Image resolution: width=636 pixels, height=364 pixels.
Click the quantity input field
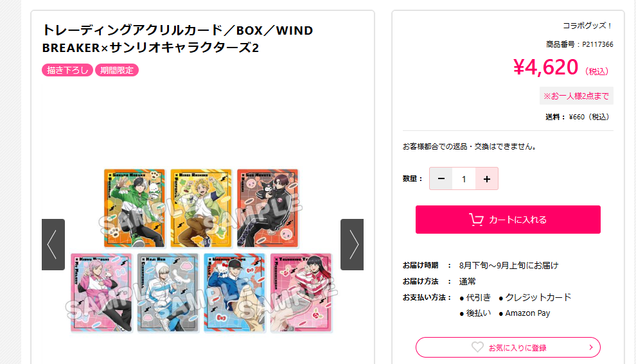[464, 178]
